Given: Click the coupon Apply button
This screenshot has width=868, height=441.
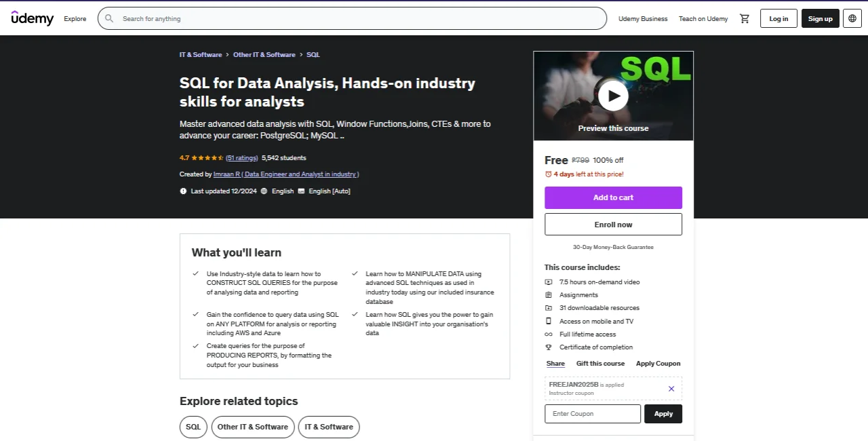Looking at the screenshot, I should [x=663, y=414].
